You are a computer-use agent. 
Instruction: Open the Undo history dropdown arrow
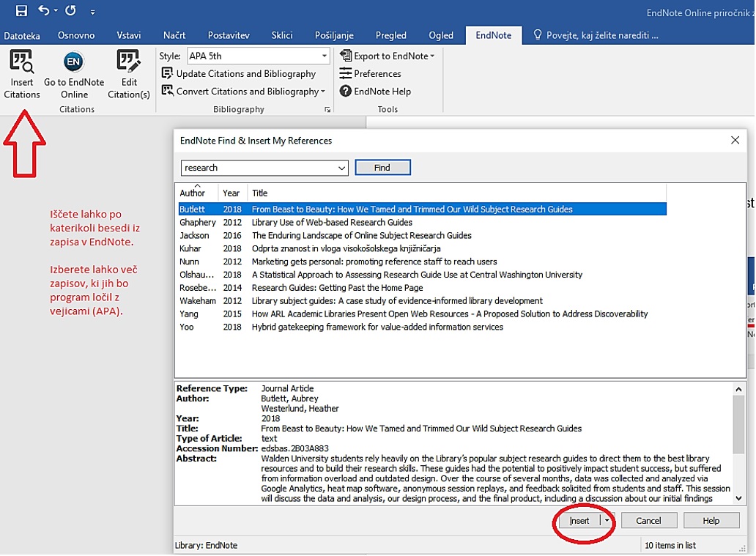coord(56,10)
